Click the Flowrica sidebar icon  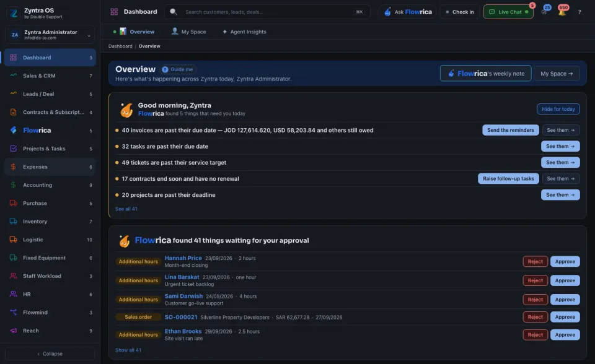(13, 130)
